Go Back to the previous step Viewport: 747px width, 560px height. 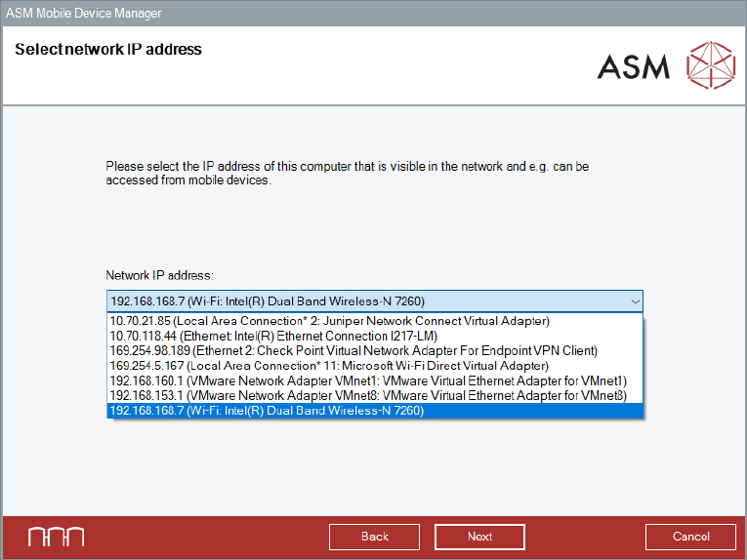pos(374,537)
